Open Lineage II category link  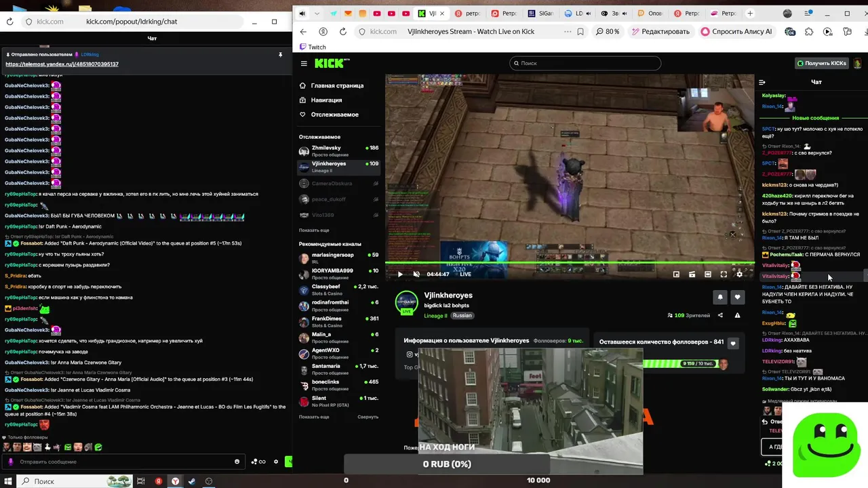(435, 316)
